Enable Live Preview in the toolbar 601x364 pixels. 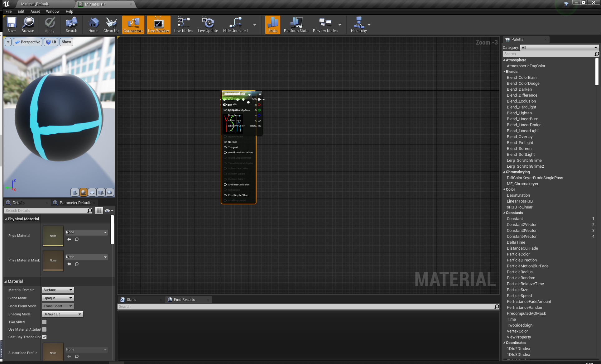[158, 25]
